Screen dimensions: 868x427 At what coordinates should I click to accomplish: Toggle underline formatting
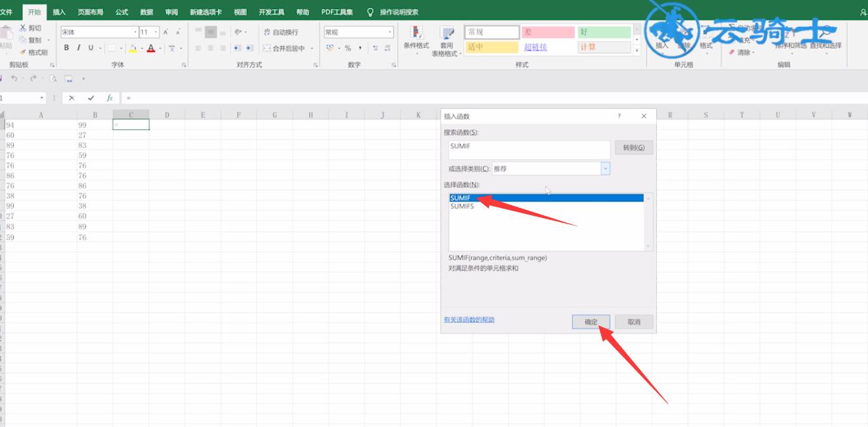pos(91,48)
